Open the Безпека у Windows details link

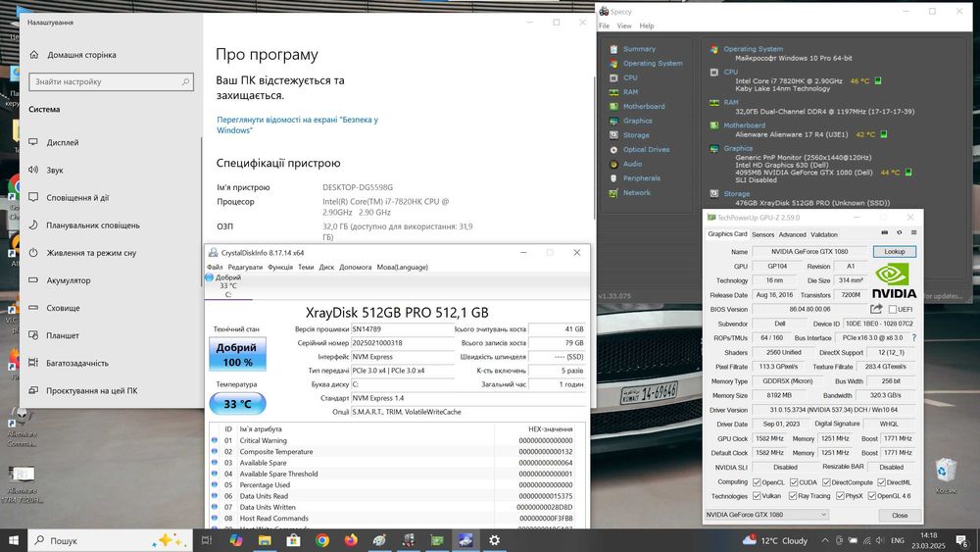[298, 125]
